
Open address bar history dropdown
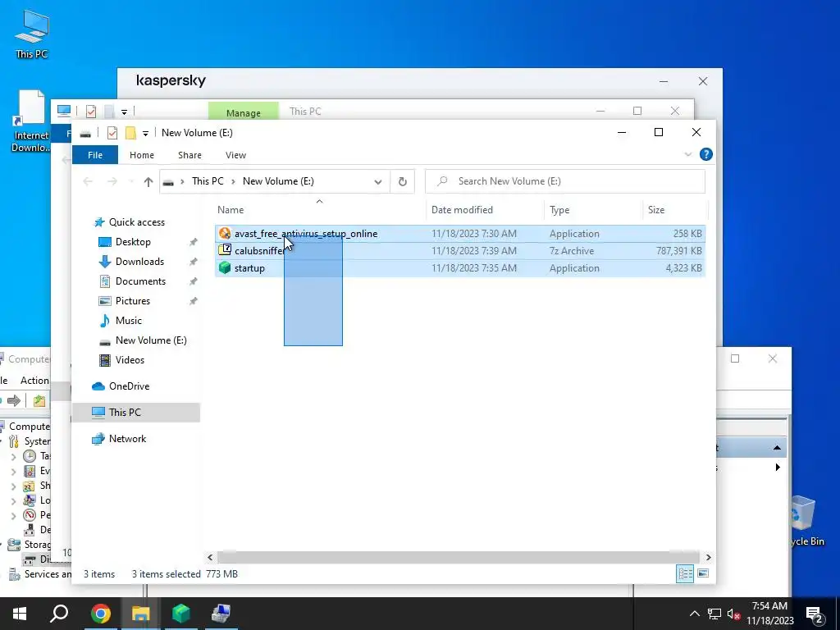[x=377, y=181]
